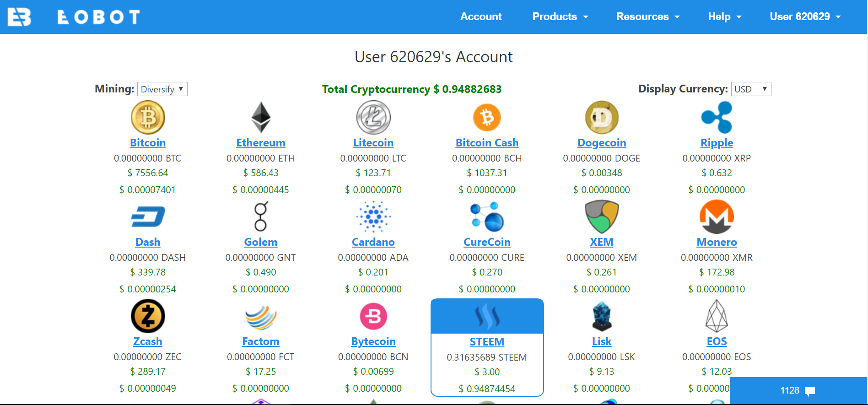Screen dimensions: 868x405
Task: Open the Dogecoin link
Action: click(x=602, y=143)
